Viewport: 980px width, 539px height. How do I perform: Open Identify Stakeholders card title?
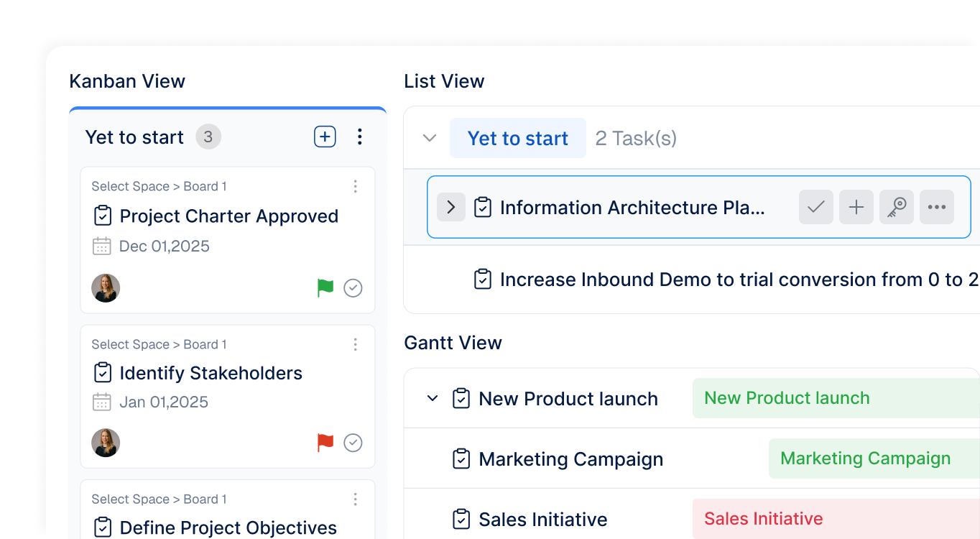tap(211, 373)
